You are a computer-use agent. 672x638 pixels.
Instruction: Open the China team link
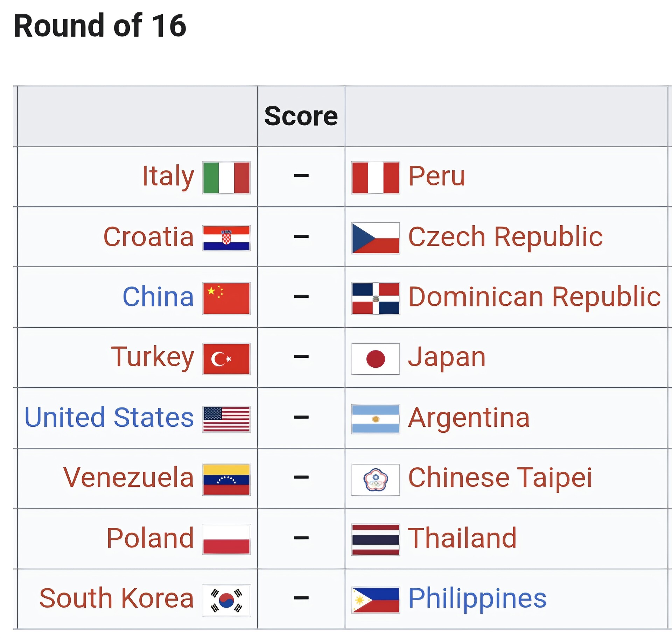click(158, 297)
